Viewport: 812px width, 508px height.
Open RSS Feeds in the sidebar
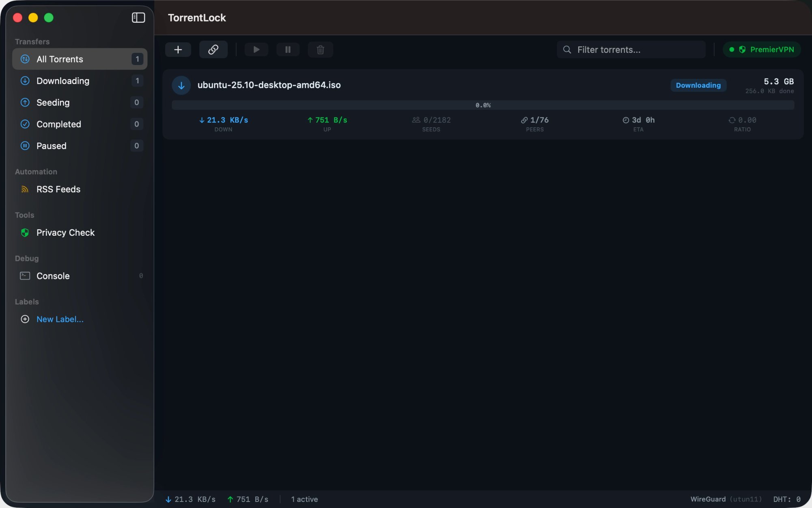point(58,189)
